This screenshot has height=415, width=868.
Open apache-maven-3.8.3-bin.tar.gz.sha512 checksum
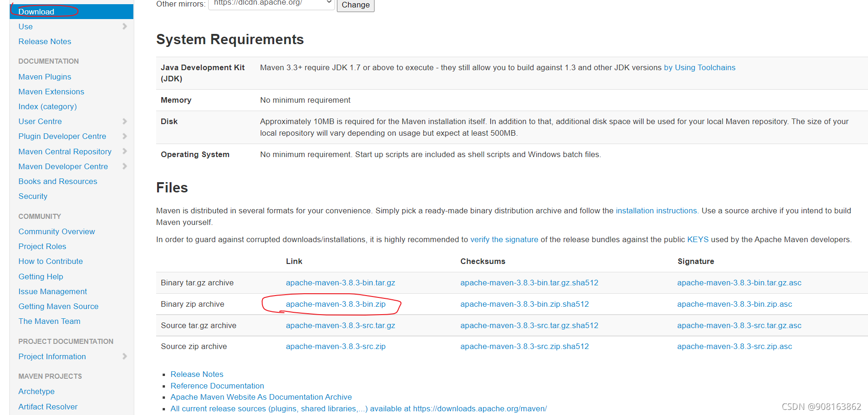click(x=529, y=283)
